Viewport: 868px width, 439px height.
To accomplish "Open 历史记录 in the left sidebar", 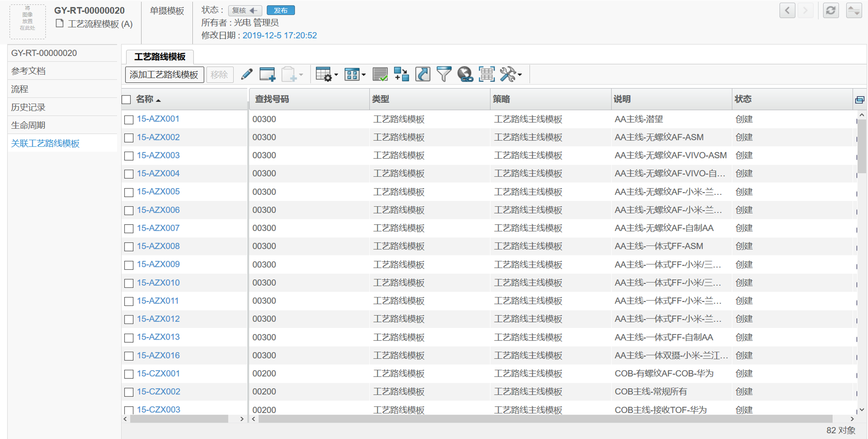I will click(28, 107).
